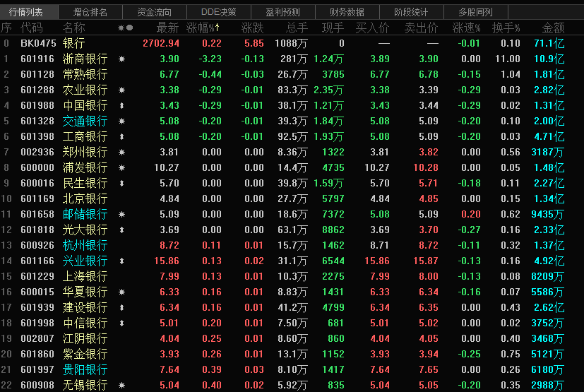Screen dimensions: 584x392
Task: Click stock code 600000
Action: (x=37, y=167)
